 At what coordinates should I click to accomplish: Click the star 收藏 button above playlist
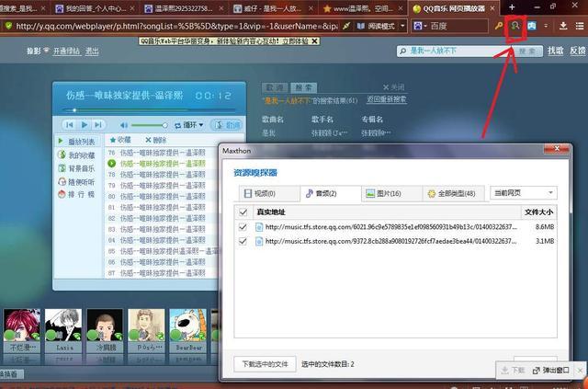[120, 140]
